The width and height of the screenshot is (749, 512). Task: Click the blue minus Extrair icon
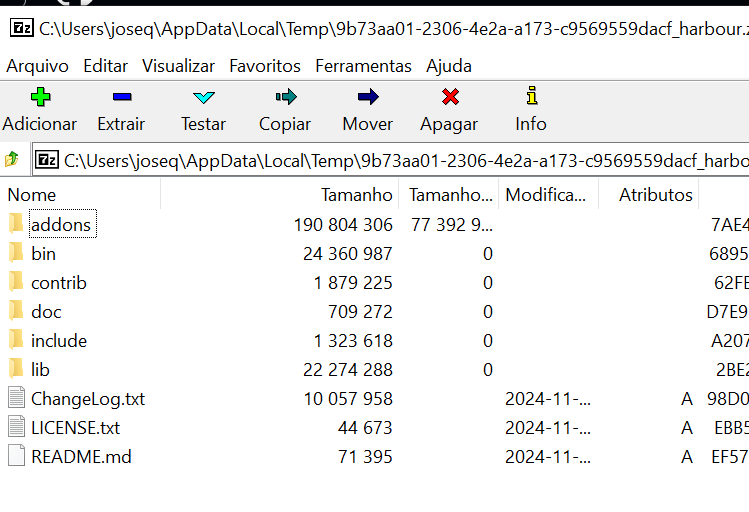coord(122,97)
